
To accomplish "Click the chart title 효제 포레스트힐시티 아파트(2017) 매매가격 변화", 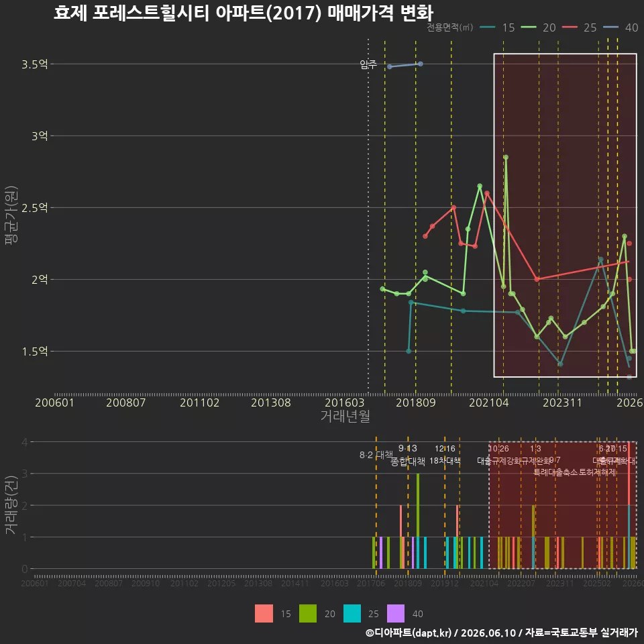I will pyautogui.click(x=244, y=13).
